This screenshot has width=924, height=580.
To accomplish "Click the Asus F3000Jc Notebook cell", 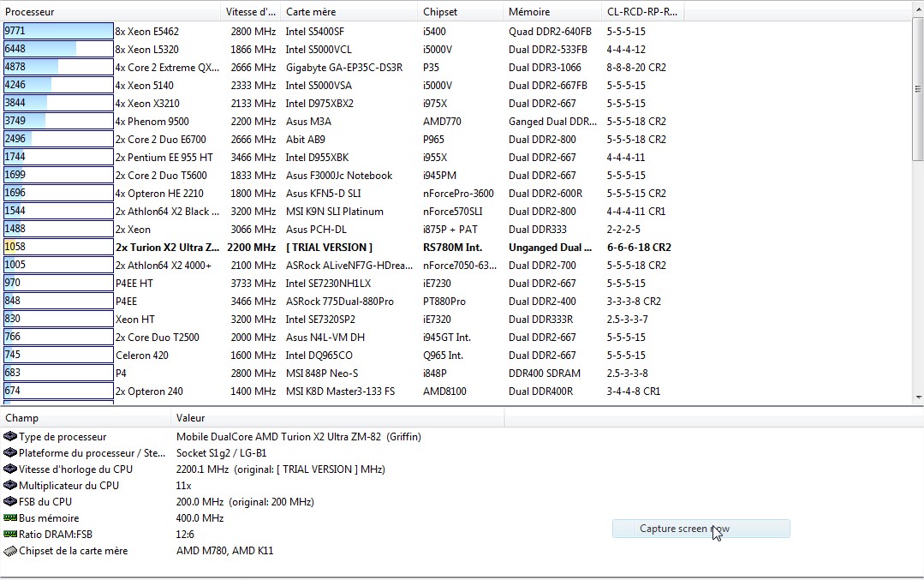I will (339, 175).
